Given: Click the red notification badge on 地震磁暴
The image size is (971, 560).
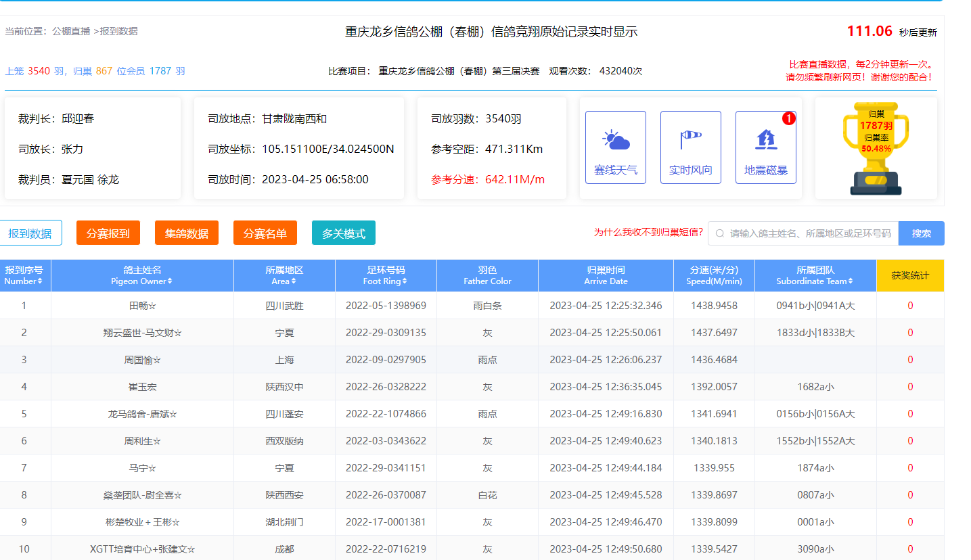Looking at the screenshot, I should [x=788, y=118].
